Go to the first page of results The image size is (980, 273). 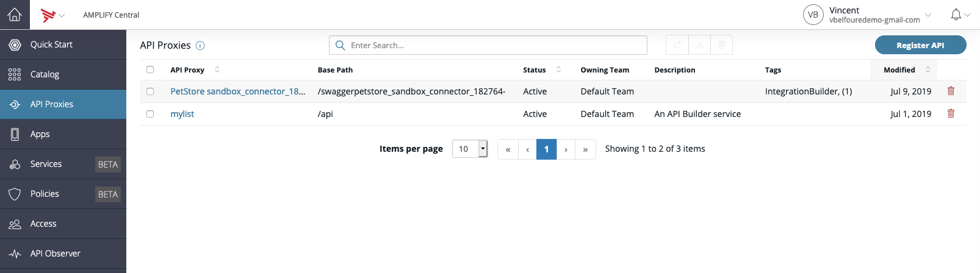click(x=508, y=149)
